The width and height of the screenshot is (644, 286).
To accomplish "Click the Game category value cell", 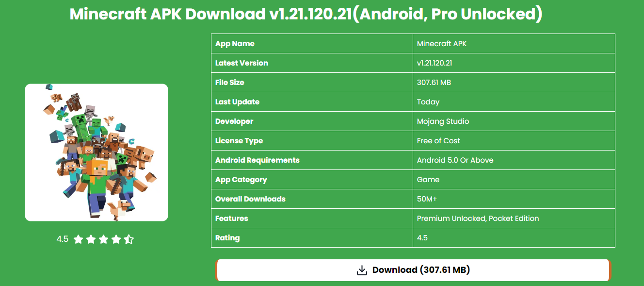I will (x=514, y=180).
